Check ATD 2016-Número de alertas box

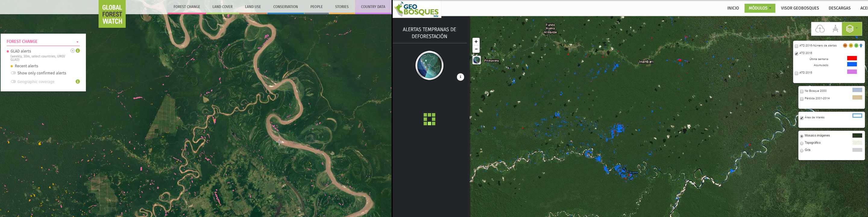[x=796, y=46]
